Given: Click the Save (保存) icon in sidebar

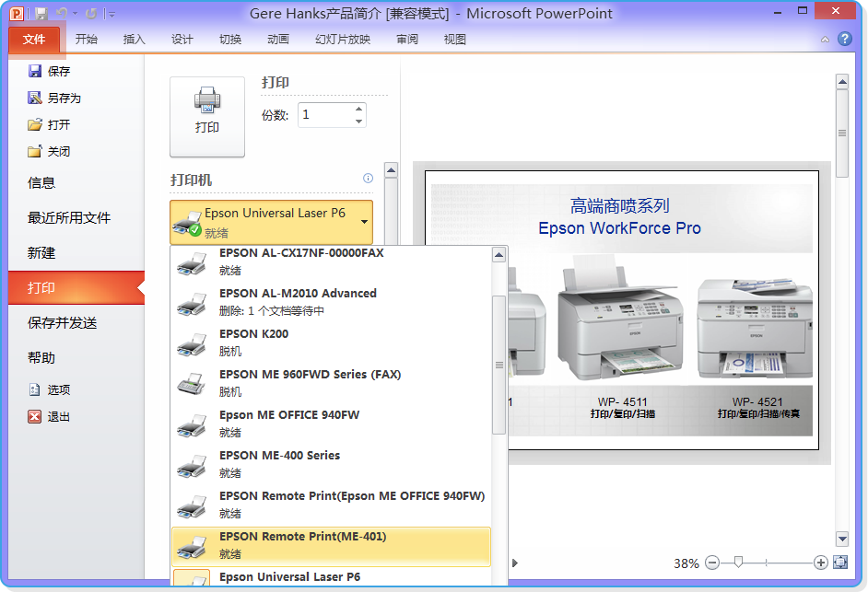Looking at the screenshot, I should pyautogui.click(x=35, y=71).
